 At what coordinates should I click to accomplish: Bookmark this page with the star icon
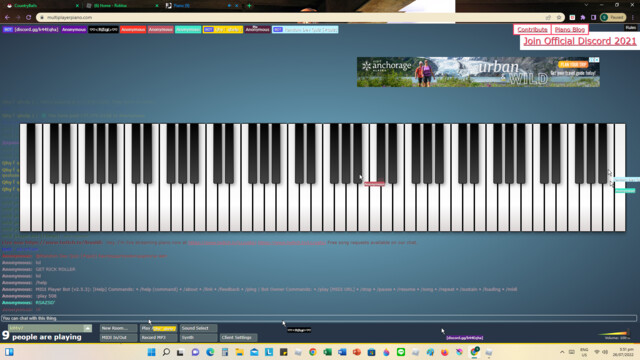point(559,18)
